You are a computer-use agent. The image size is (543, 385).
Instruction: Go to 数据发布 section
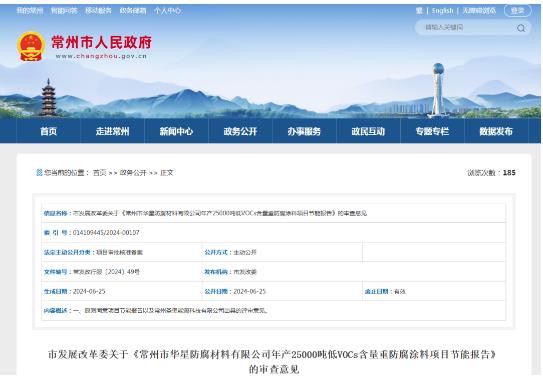[x=496, y=131]
